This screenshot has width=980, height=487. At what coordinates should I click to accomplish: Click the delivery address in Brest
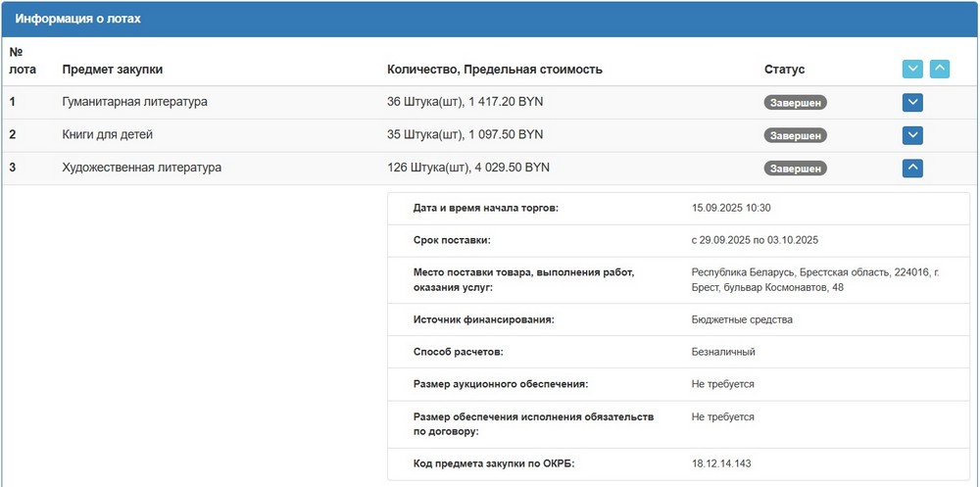814,279
